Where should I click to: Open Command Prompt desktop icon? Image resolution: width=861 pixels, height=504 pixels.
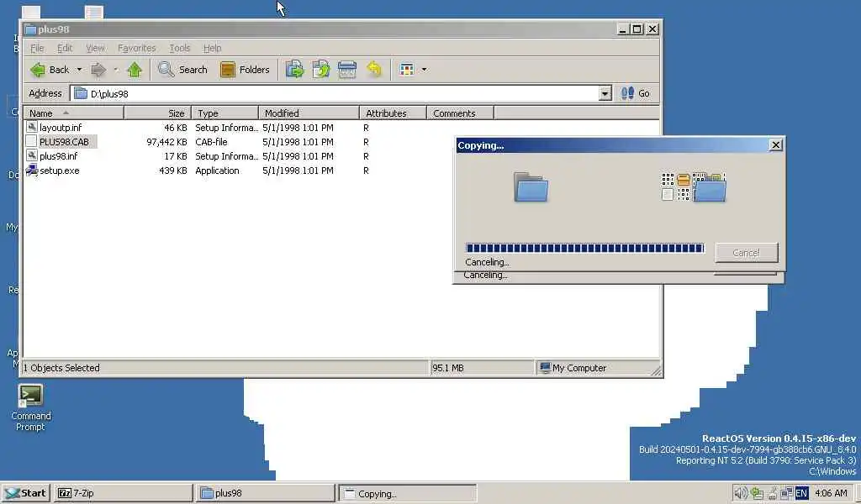30,395
